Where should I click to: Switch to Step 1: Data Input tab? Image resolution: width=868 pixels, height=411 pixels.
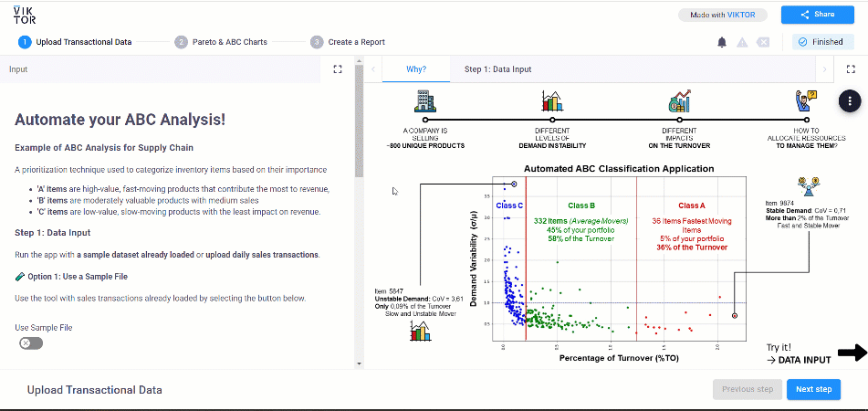[497, 68]
